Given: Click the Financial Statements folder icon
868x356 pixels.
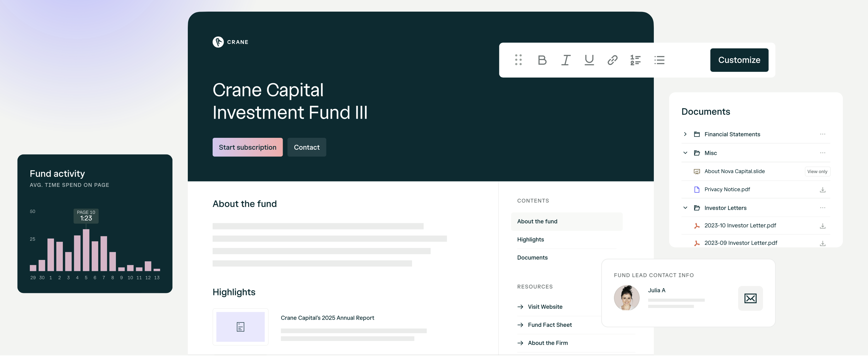Looking at the screenshot, I should [x=697, y=134].
